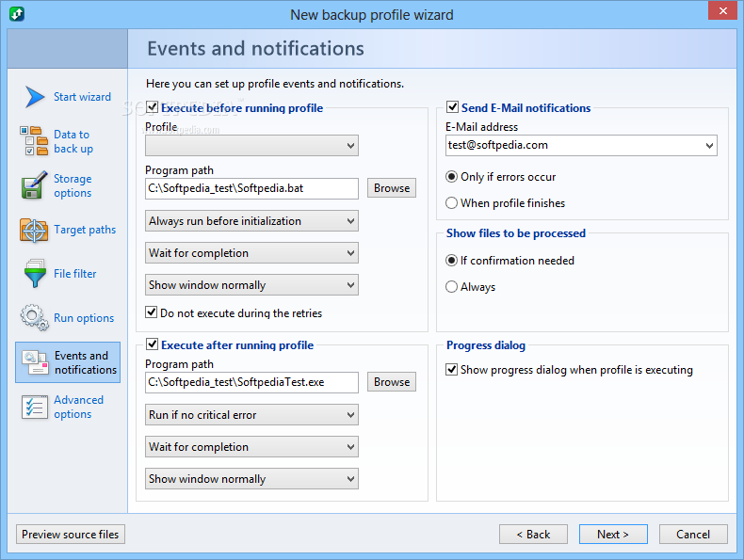Expand the E-Mail address combo box arrow
744x560 pixels.
709,146
